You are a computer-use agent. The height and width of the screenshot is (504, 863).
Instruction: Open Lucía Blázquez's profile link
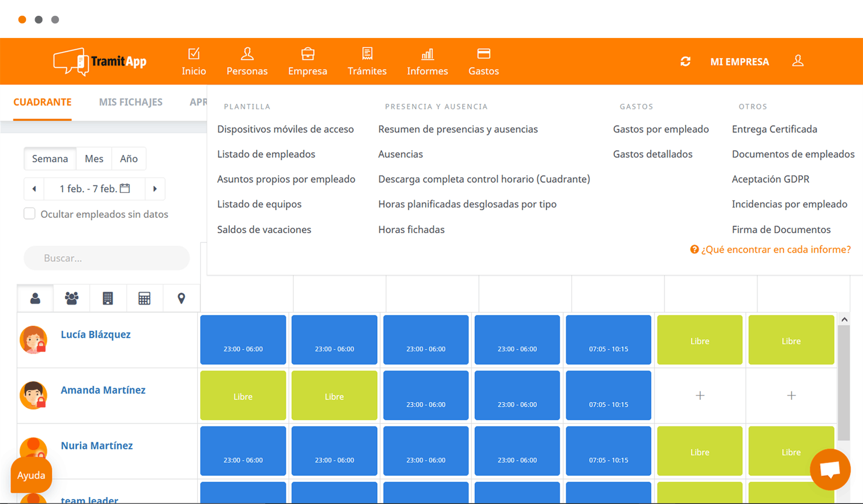[x=96, y=334]
